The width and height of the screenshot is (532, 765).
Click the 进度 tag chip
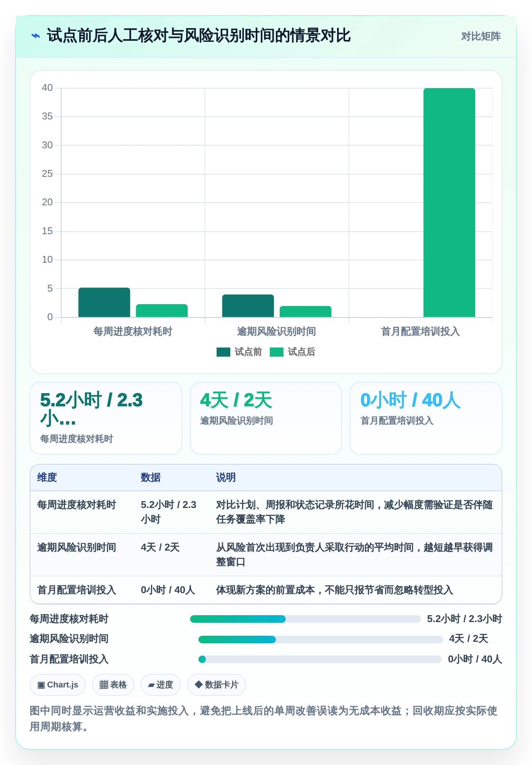pos(160,685)
